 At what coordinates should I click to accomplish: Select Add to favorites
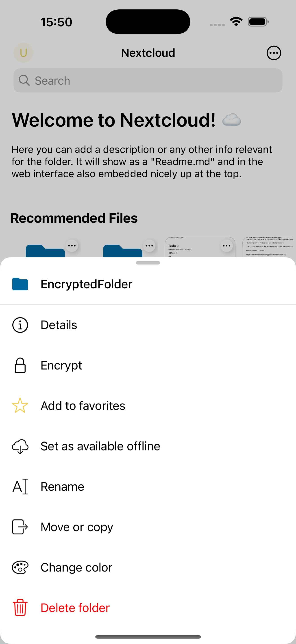tap(83, 406)
